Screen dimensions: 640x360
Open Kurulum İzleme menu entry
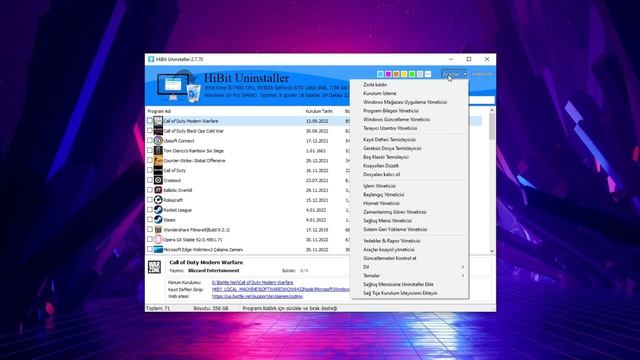409,93
